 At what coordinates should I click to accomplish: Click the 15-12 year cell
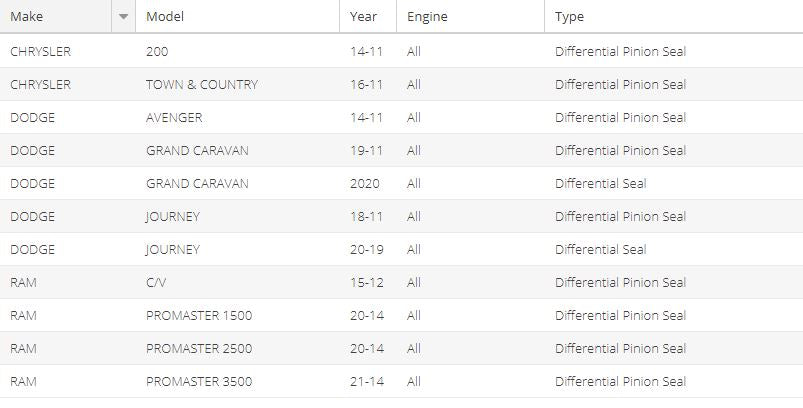tap(367, 283)
